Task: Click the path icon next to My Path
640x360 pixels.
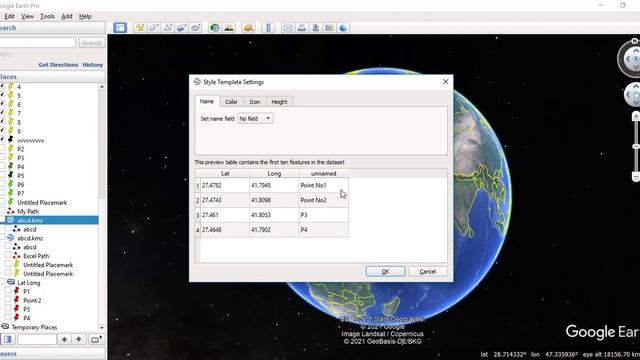Action: [11, 211]
